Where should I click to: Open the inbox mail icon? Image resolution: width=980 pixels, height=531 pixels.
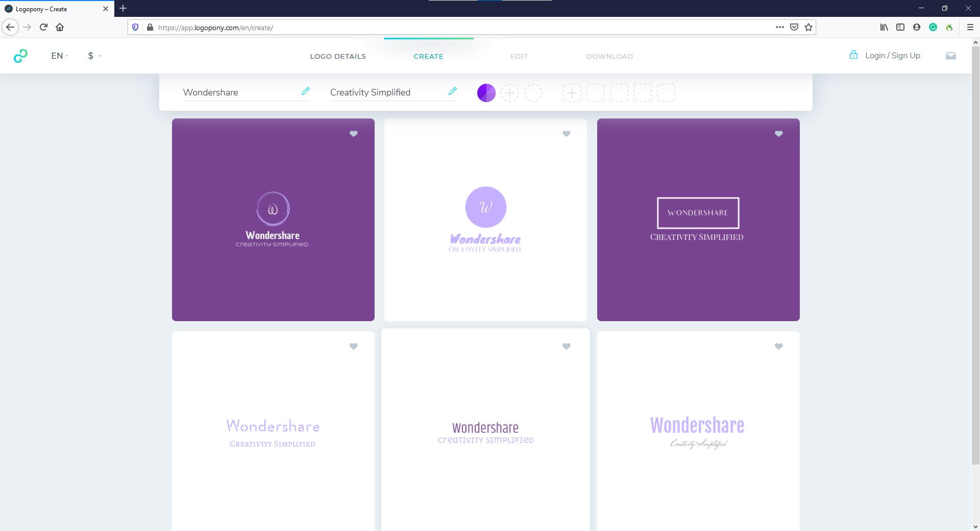point(950,56)
